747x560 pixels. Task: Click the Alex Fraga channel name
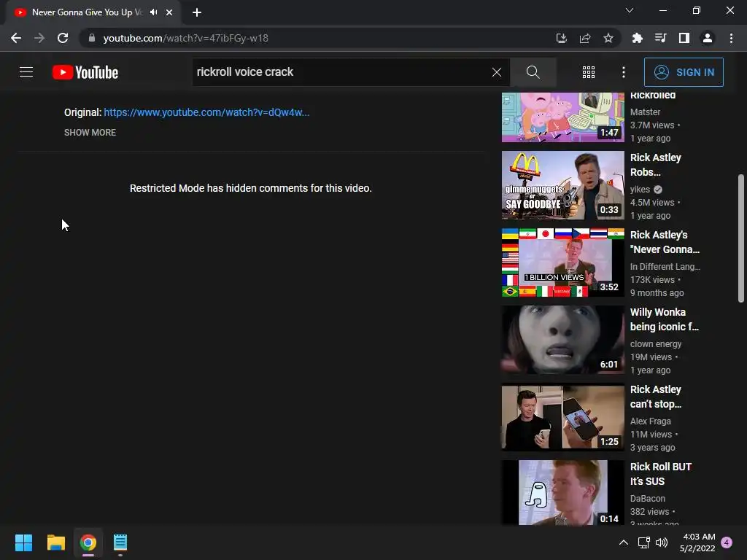[x=650, y=421]
